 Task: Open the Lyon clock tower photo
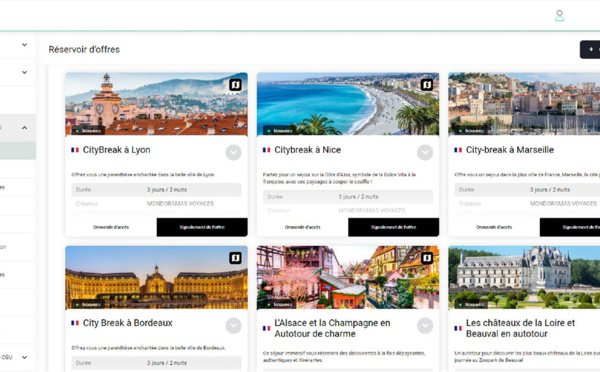157,104
